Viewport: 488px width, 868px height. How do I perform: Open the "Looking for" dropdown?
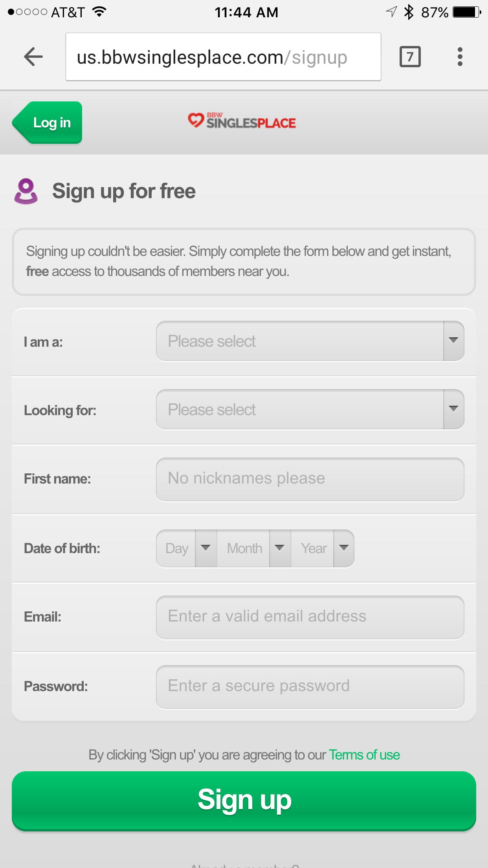click(x=310, y=410)
